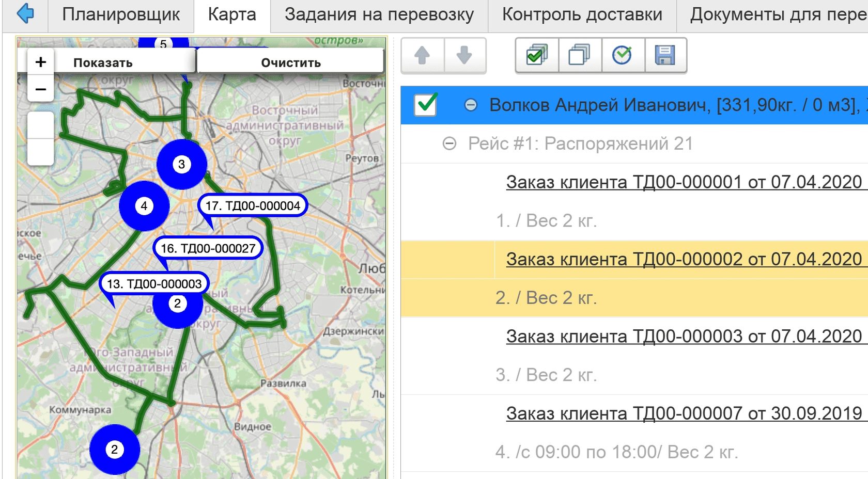
Task: Save with the floppy disk icon
Action: (665, 55)
